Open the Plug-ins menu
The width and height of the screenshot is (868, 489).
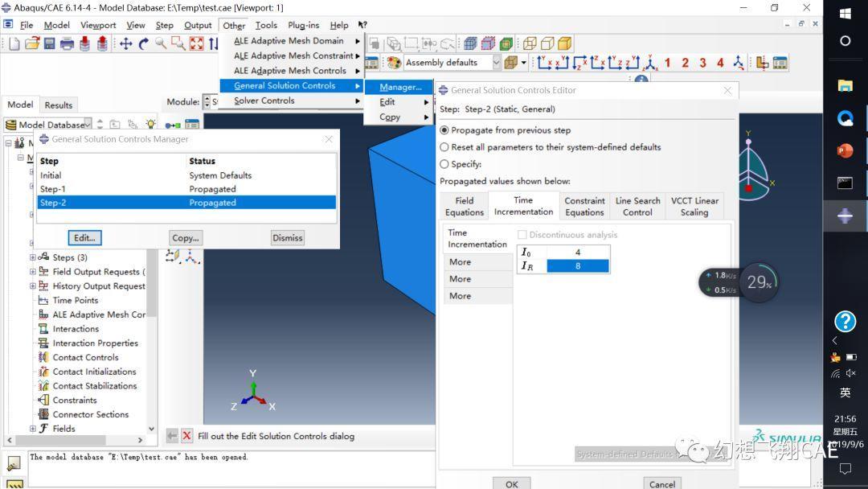pos(303,25)
